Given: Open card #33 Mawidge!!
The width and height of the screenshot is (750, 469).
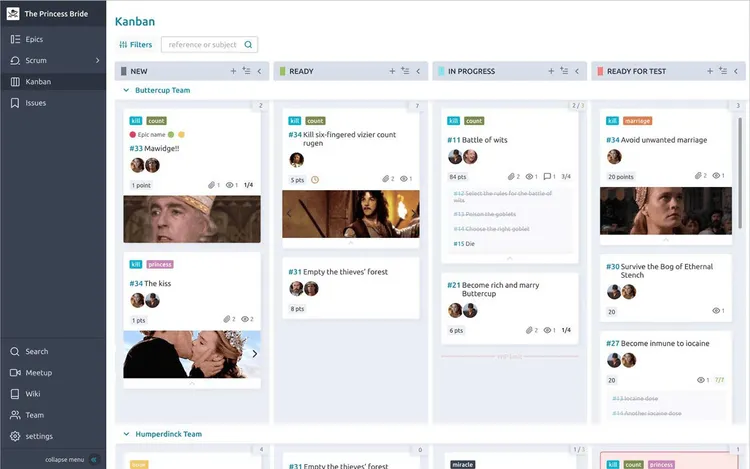Looking at the screenshot, I should [x=154, y=149].
